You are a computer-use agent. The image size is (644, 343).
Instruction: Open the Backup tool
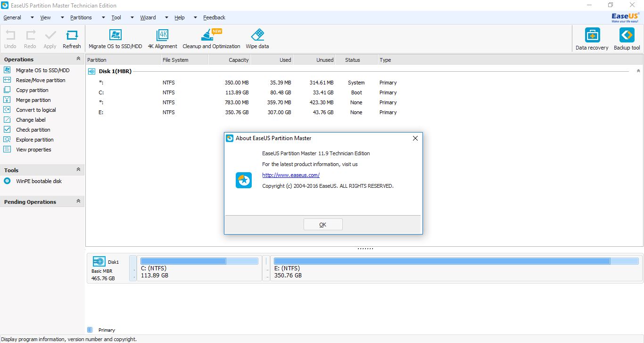pyautogui.click(x=627, y=39)
